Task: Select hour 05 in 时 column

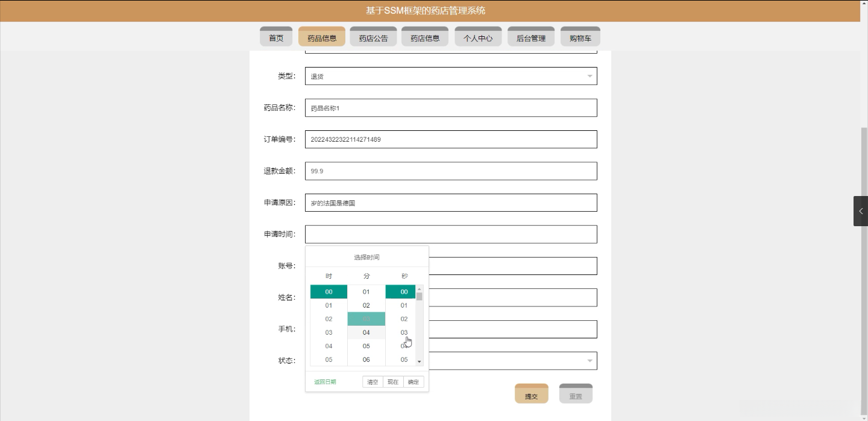Action: click(x=329, y=359)
